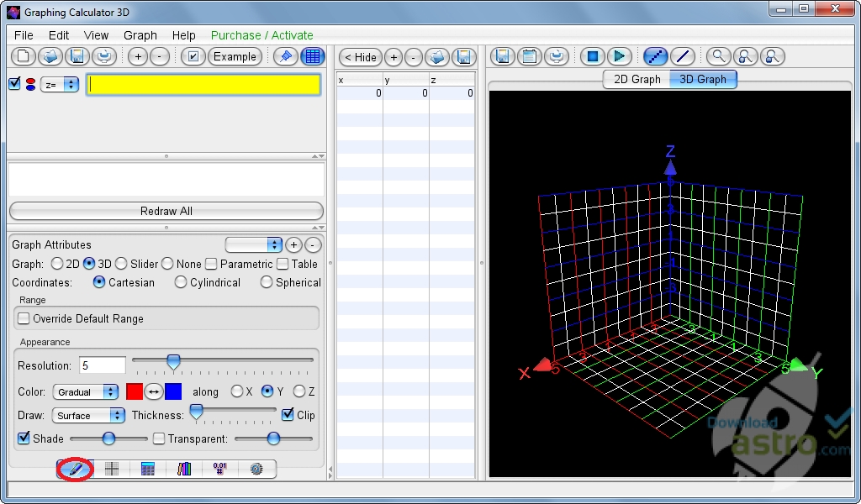Remove an equation with the minus button
The image size is (861, 504).
point(160,56)
